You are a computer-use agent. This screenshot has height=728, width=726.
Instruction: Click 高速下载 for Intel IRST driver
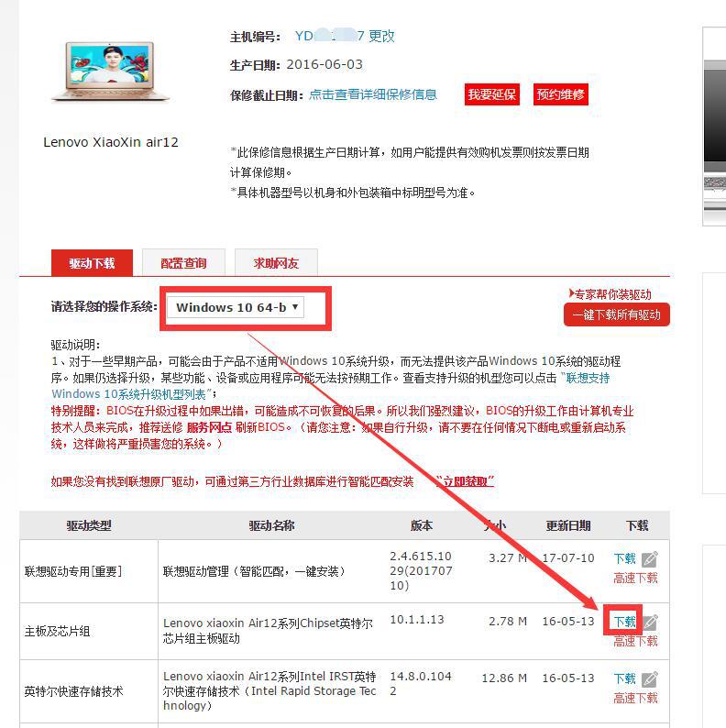coord(635,699)
